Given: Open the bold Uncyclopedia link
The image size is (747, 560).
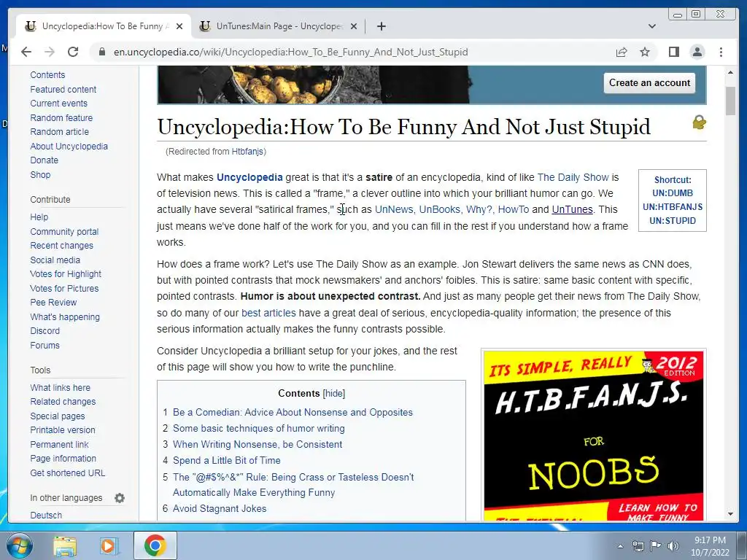Looking at the screenshot, I should (x=249, y=177).
